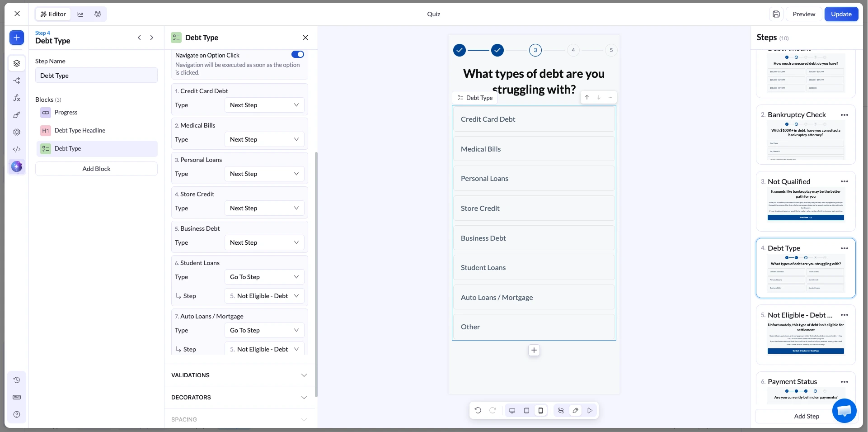Open options menu for Not Qualified step
The width and height of the screenshot is (868, 432).
[844, 181]
